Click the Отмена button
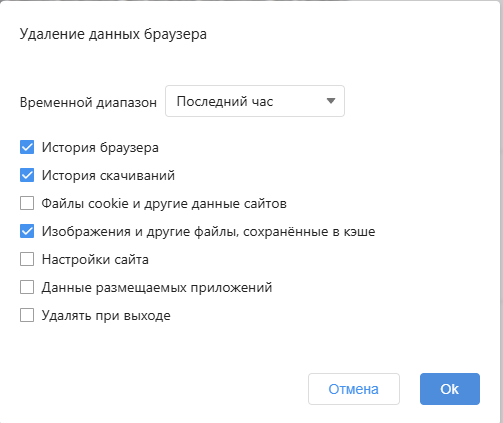503x423 pixels. click(x=354, y=389)
